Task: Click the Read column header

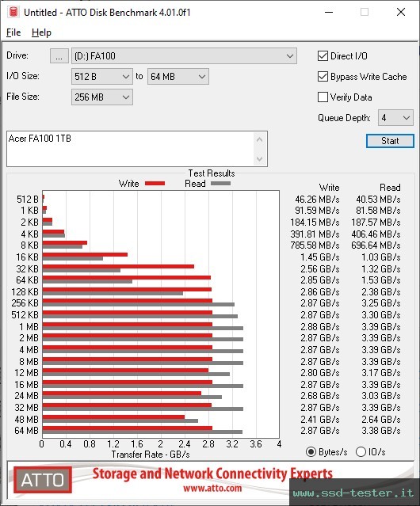Action: [390, 188]
